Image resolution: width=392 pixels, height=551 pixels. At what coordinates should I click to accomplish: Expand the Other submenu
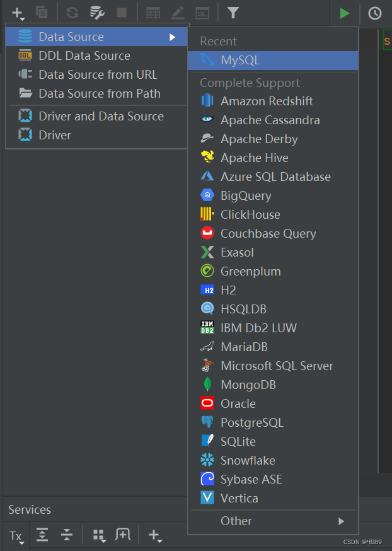click(273, 521)
